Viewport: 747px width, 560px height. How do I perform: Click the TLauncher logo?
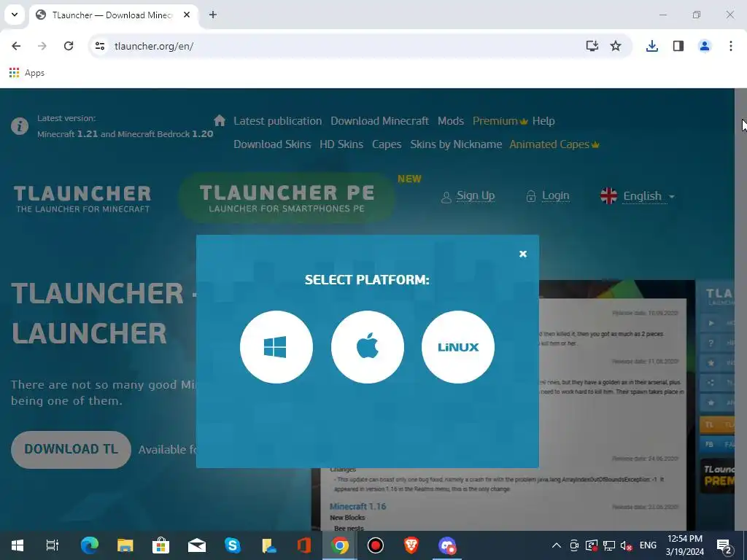[82, 198]
